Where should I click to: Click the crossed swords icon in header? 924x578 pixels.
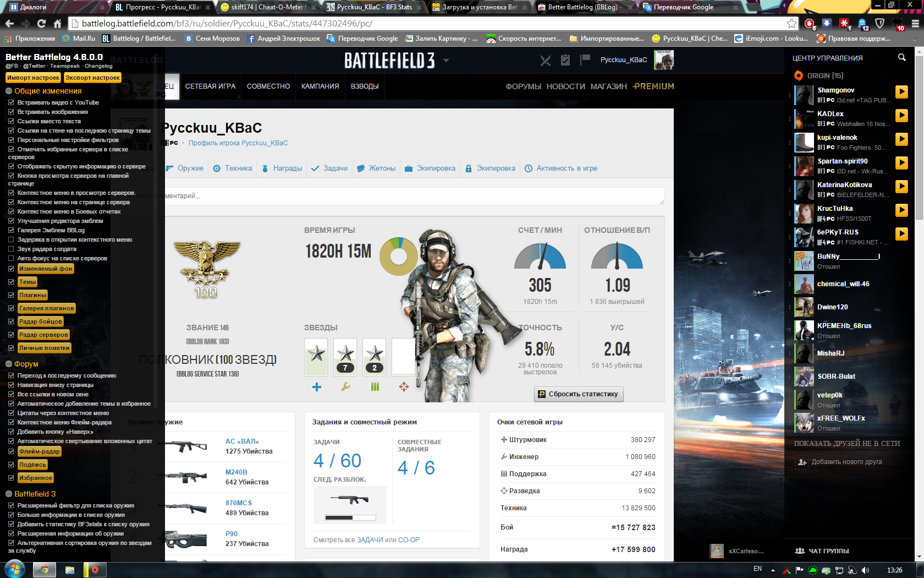[x=545, y=60]
